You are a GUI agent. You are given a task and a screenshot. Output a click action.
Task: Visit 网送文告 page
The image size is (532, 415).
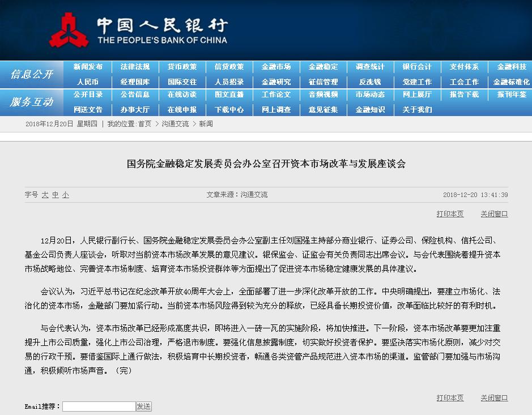88,110
